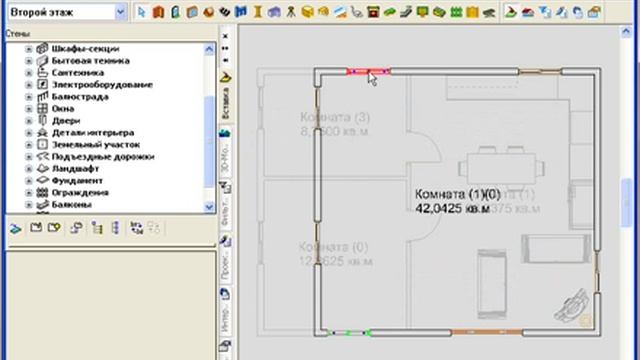Pick the window panel tool
This screenshot has width=640, height=360.
[192, 12]
